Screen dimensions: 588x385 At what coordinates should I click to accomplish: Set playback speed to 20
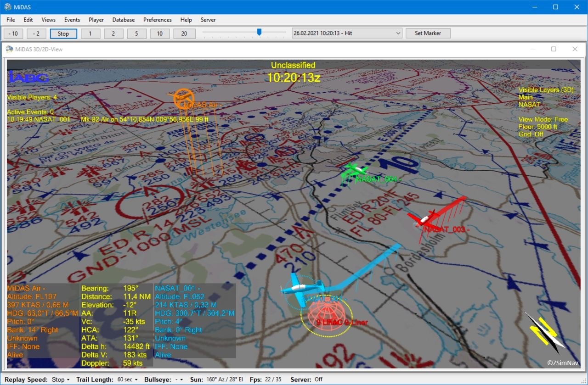184,33
